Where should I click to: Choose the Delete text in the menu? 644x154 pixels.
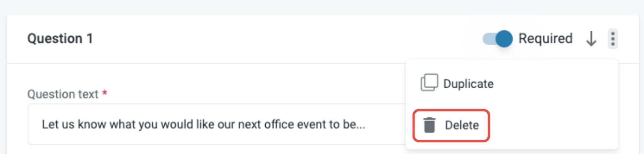462,125
